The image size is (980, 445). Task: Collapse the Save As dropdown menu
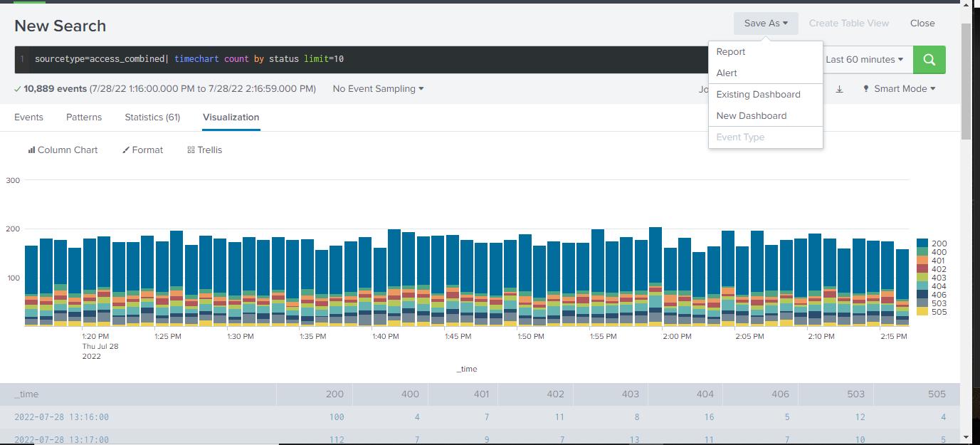pos(765,23)
